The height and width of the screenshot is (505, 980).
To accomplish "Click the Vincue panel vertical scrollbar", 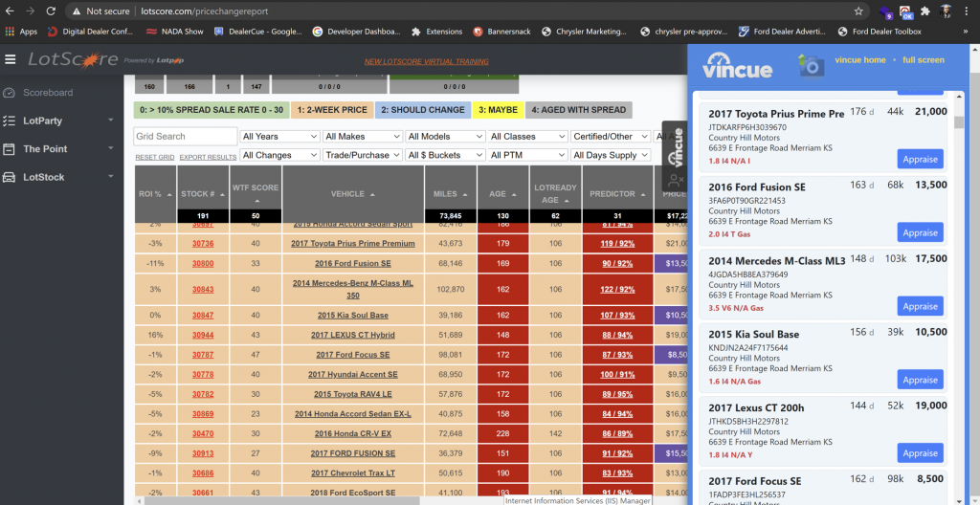I will coord(959,121).
